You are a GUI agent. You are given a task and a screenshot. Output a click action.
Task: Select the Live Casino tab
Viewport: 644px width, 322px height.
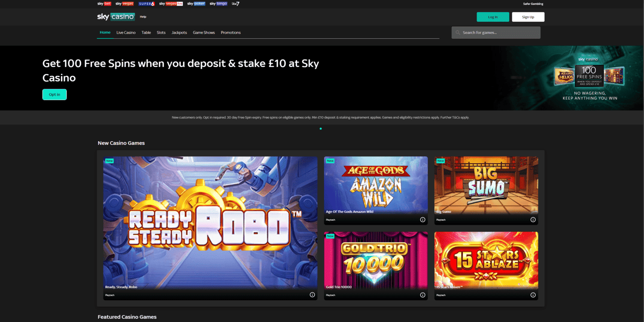pos(126,33)
